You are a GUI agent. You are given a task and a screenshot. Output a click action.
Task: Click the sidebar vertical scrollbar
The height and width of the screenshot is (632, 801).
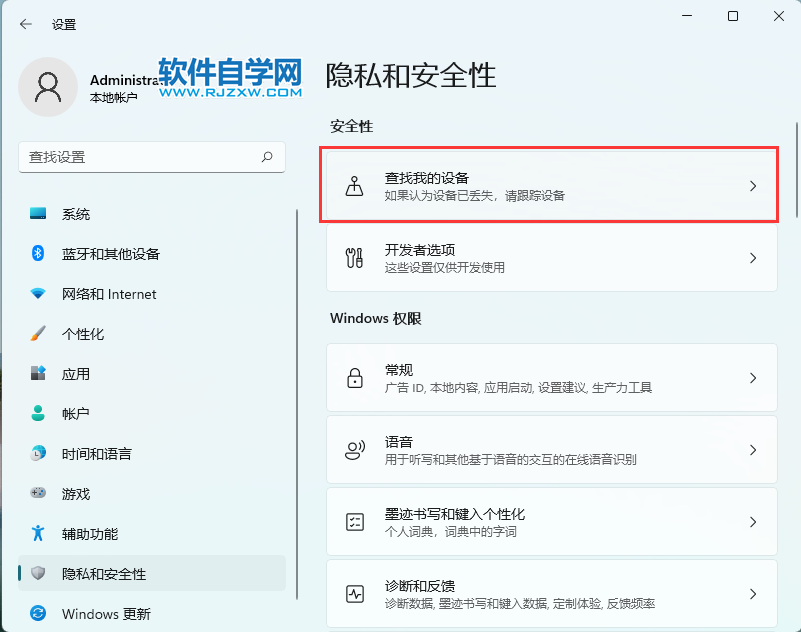point(296,380)
